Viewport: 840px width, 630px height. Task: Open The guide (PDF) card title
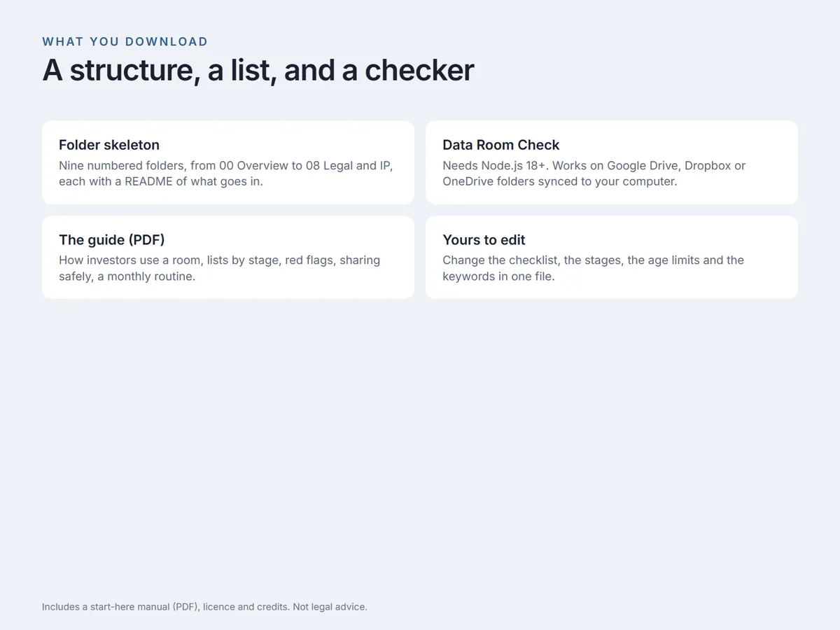[x=111, y=239]
